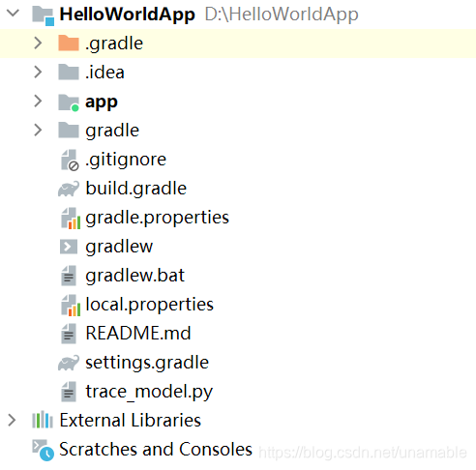Click the .gitignore file icon
Image resolution: width=476 pixels, height=470 pixels.
click(x=70, y=160)
